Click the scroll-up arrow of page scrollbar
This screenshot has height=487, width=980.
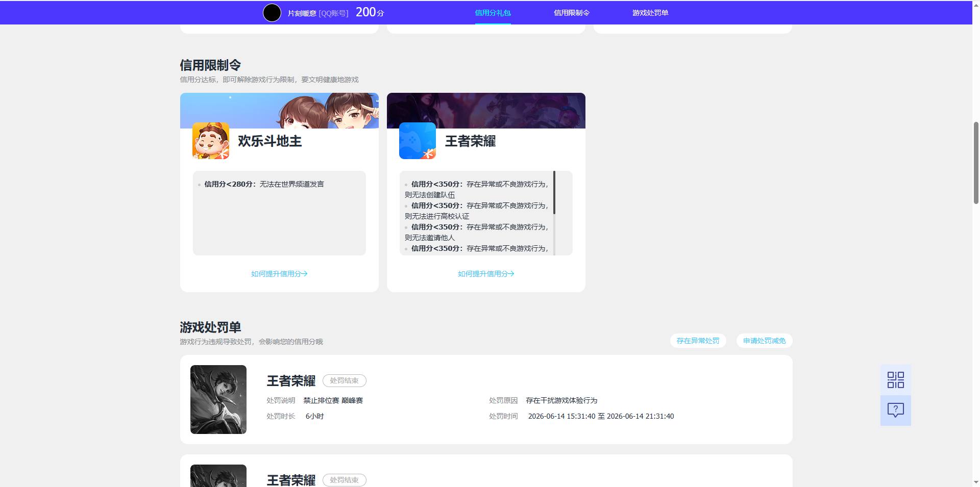coord(976,4)
